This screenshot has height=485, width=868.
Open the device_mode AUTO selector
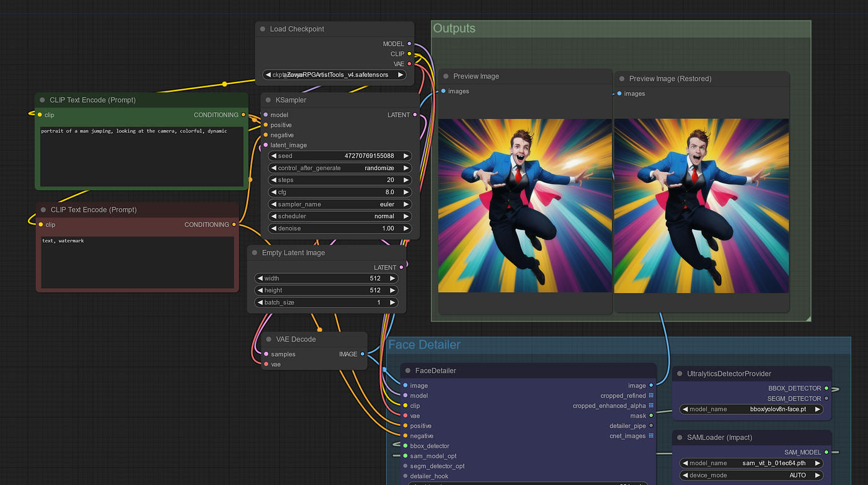[751, 476]
